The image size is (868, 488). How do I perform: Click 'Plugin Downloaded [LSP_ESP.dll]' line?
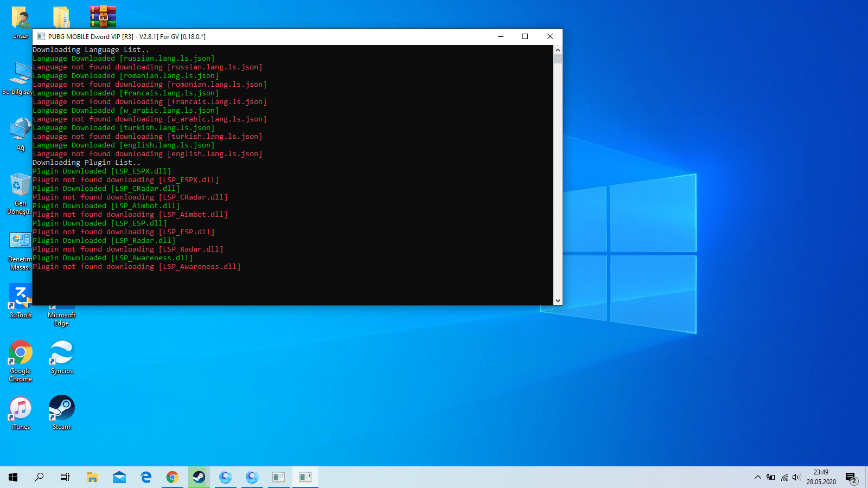click(x=100, y=223)
